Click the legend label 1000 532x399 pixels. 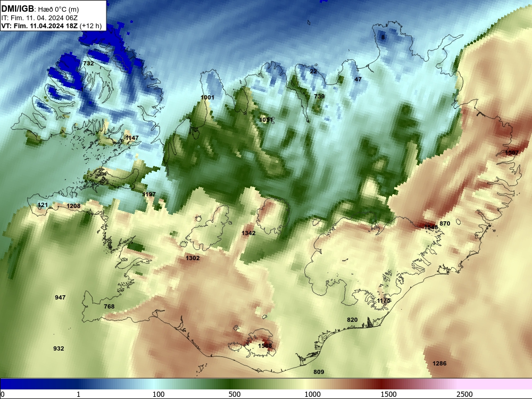pos(312,394)
